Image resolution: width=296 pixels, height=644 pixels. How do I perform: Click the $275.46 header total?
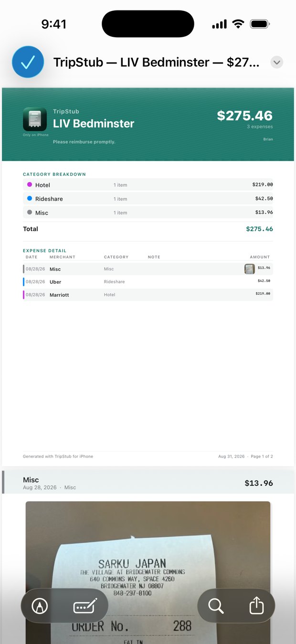click(244, 116)
